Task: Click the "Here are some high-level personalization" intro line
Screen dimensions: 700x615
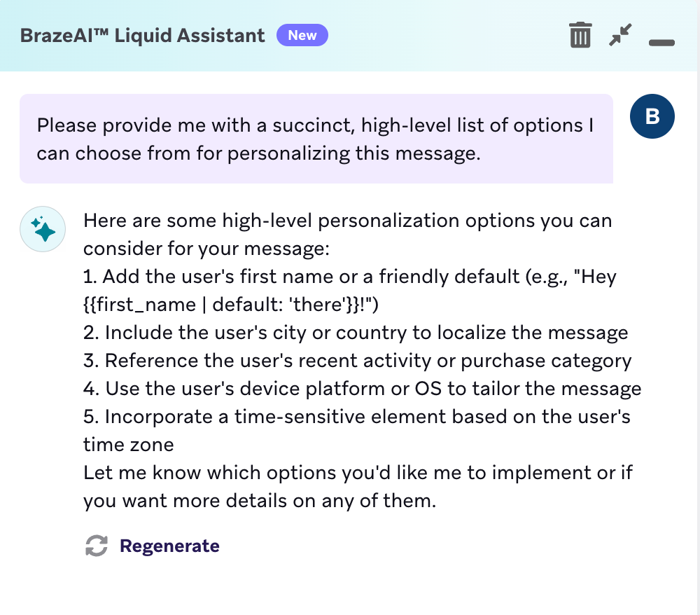Action: coord(347,221)
